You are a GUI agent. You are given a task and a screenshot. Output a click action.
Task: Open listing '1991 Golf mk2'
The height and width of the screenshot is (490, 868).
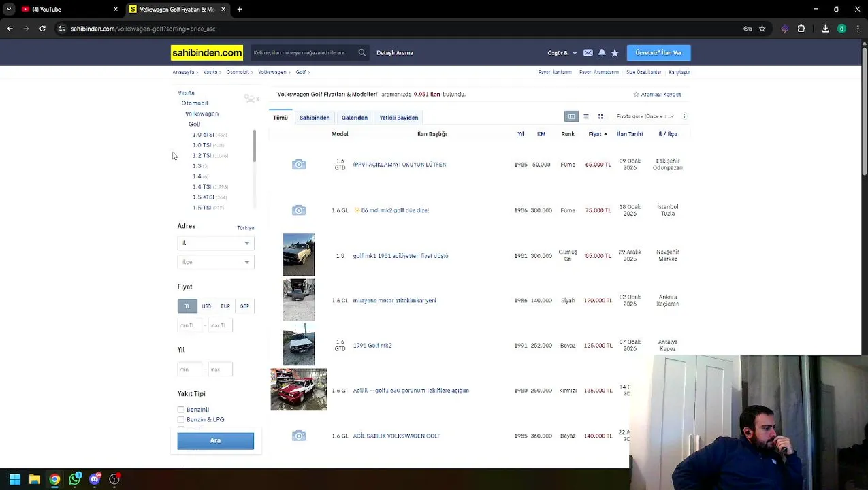point(372,346)
